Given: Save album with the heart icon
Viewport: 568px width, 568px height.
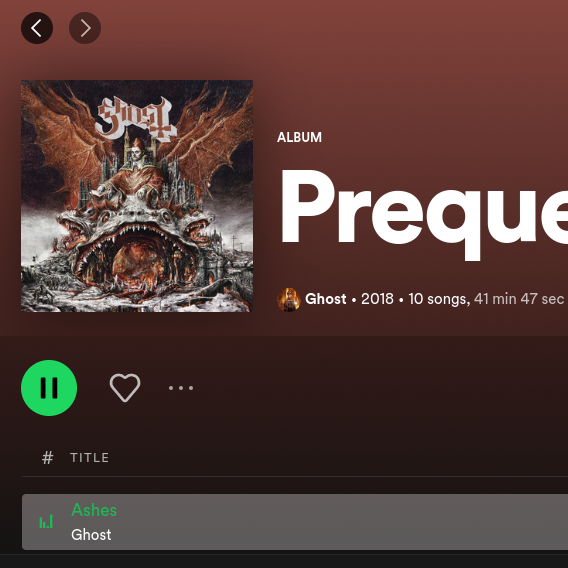Looking at the screenshot, I should 125,388.
